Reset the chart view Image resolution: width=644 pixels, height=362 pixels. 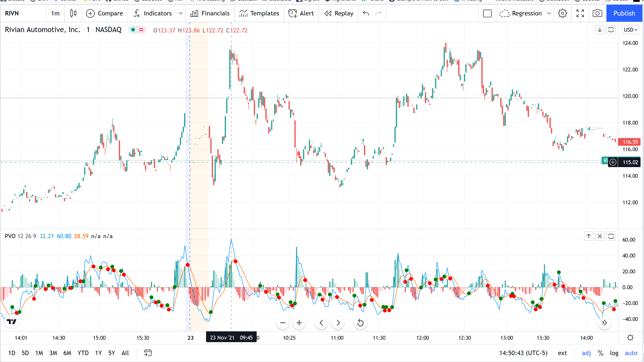pos(361,323)
